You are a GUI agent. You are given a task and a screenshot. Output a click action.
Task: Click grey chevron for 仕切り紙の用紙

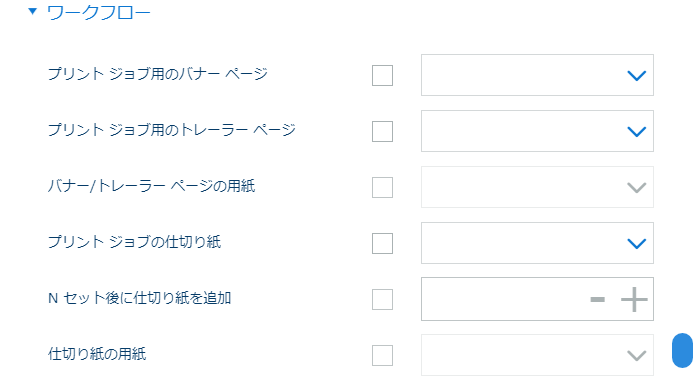pos(636,355)
